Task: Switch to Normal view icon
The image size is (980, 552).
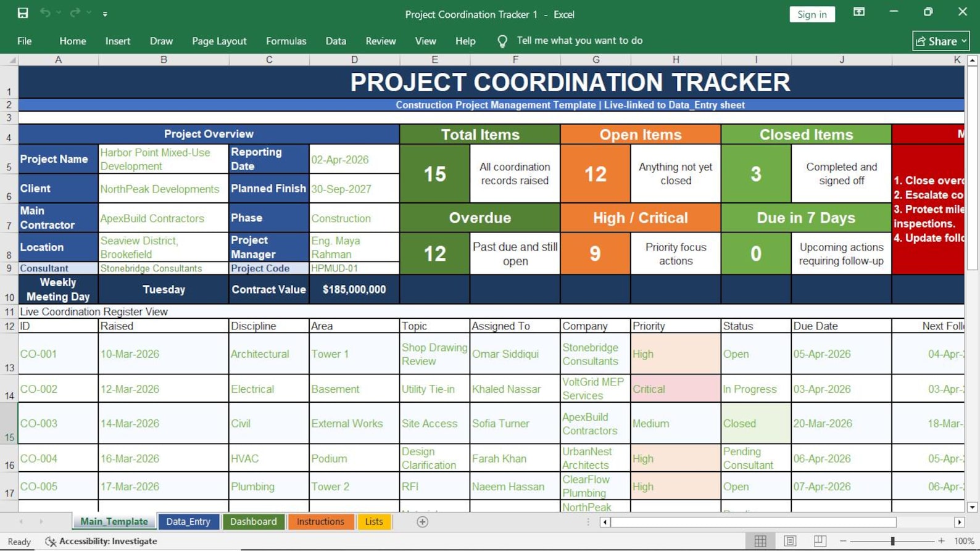Action: coord(760,541)
